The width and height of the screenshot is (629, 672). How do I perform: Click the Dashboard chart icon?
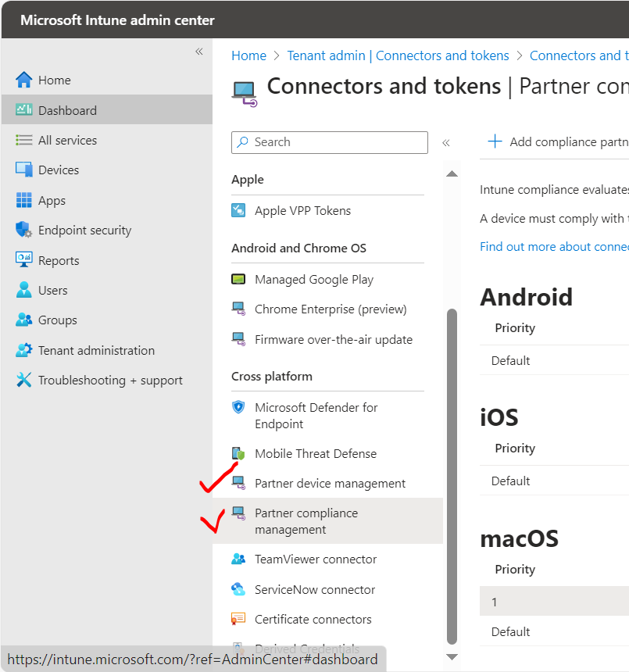(x=23, y=109)
